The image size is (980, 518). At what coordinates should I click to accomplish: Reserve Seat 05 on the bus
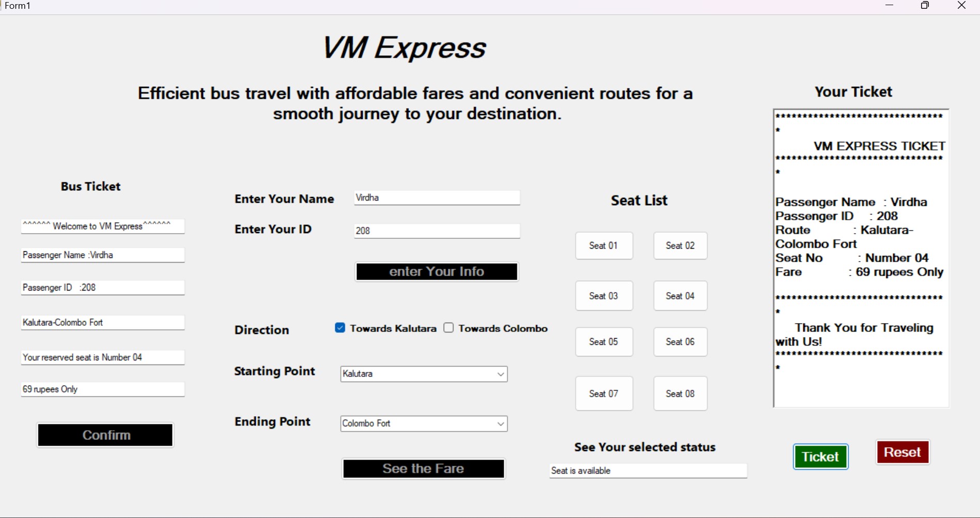click(603, 342)
